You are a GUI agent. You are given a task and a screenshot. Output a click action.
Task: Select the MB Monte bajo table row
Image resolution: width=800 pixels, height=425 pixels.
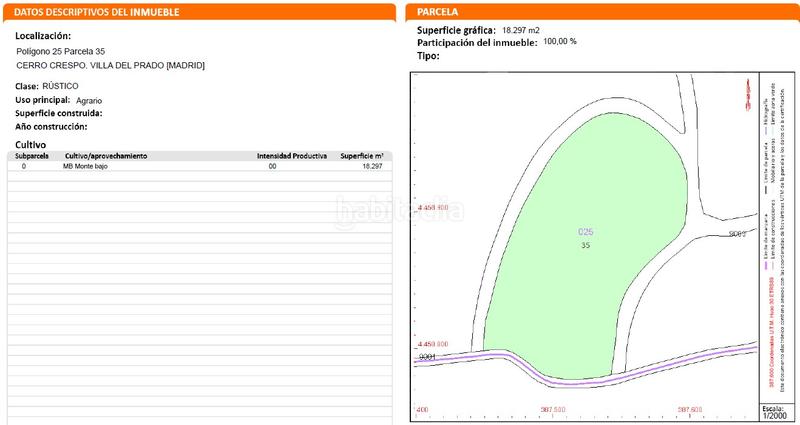coord(200,166)
